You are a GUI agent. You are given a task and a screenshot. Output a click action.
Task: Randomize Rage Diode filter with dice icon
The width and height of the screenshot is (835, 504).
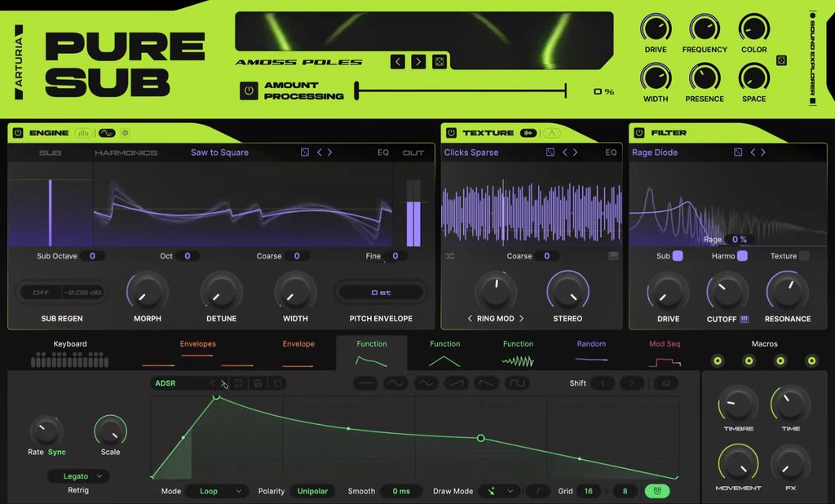click(738, 153)
